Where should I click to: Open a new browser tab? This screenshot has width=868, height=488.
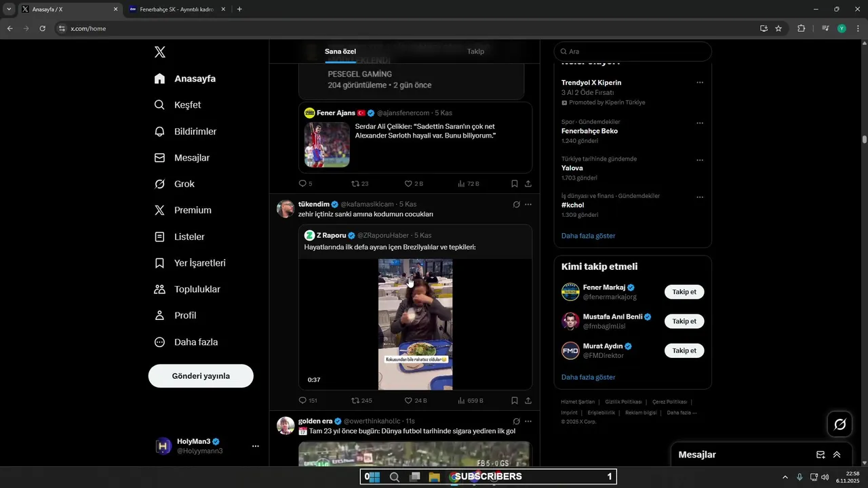click(x=239, y=9)
